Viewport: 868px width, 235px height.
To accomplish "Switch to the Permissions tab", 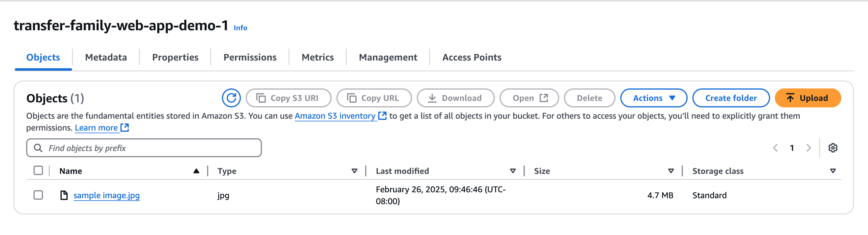I will [x=250, y=57].
